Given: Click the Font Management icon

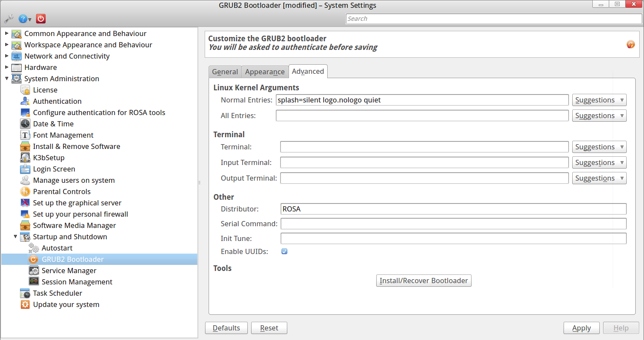Looking at the screenshot, I should tap(25, 135).
